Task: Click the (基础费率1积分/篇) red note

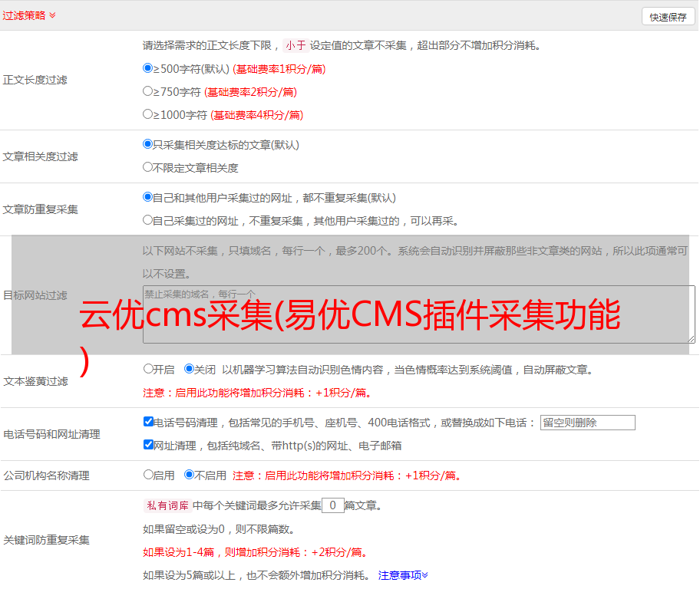Action: point(279,69)
